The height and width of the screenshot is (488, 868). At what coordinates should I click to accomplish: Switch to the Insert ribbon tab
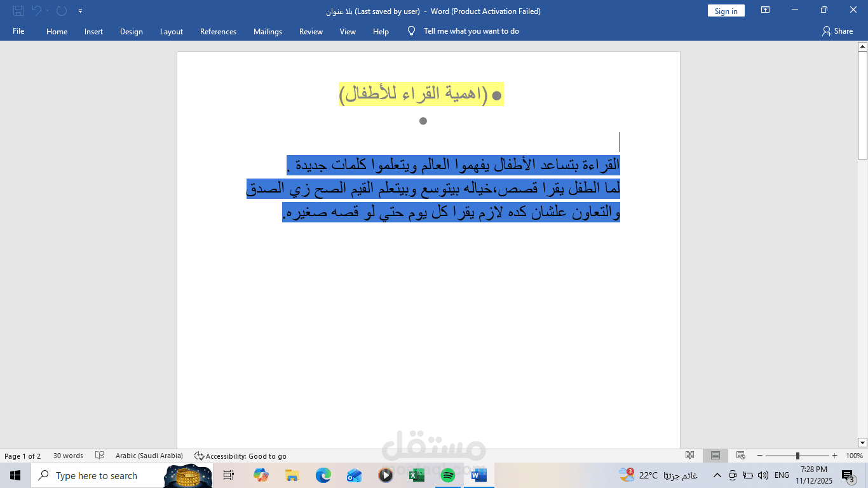click(x=93, y=31)
